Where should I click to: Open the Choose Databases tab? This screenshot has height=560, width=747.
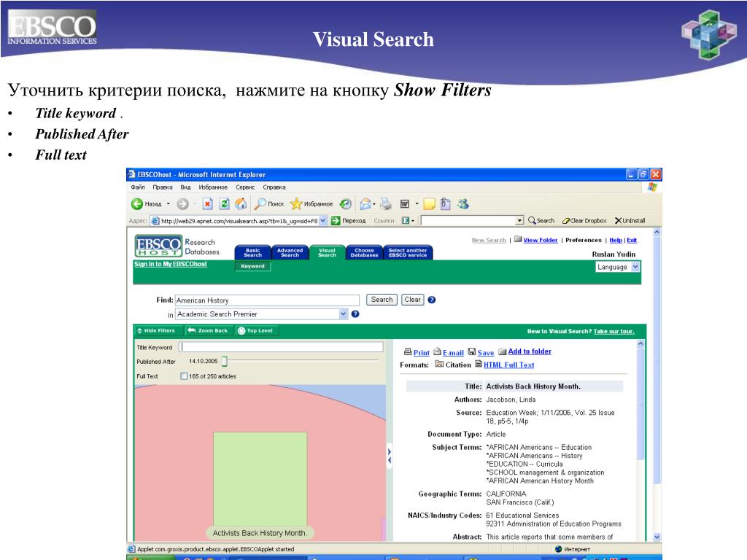click(x=364, y=252)
